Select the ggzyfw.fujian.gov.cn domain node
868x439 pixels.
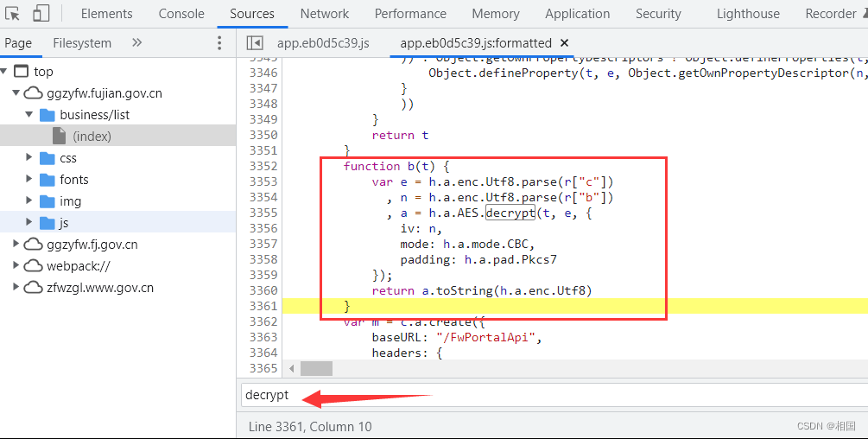pyautogui.click(x=104, y=93)
